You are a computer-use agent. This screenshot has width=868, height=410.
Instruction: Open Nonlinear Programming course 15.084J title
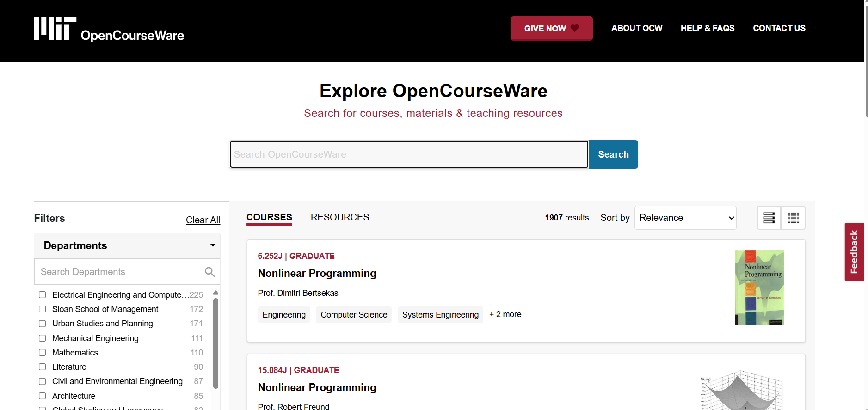[x=317, y=387]
